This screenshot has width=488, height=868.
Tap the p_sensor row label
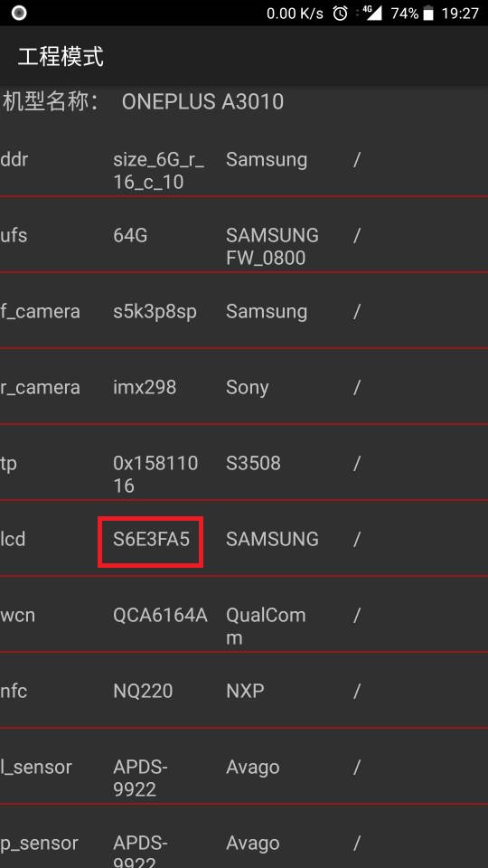coord(39,844)
